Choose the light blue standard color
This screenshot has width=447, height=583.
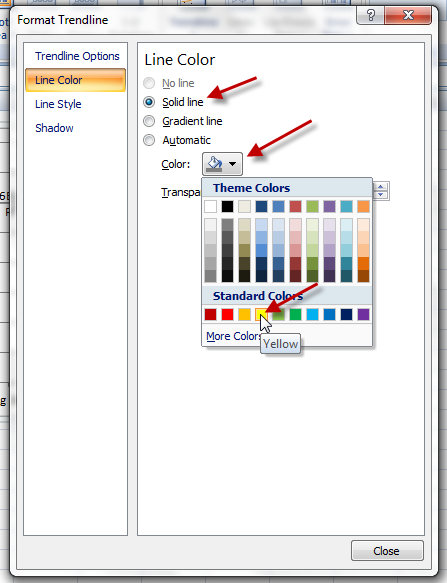(x=312, y=315)
